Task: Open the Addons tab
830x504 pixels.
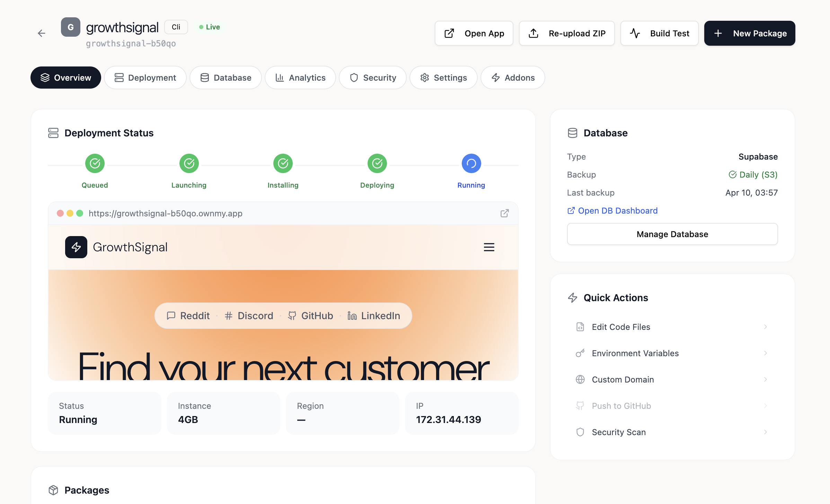Action: point(513,78)
